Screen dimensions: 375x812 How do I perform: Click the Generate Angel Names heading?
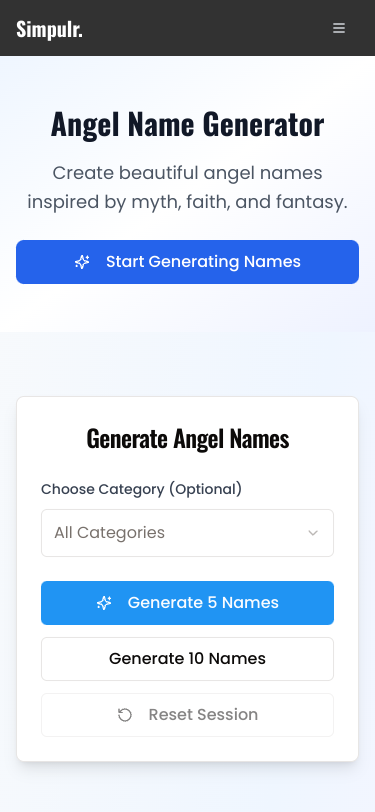(188, 439)
